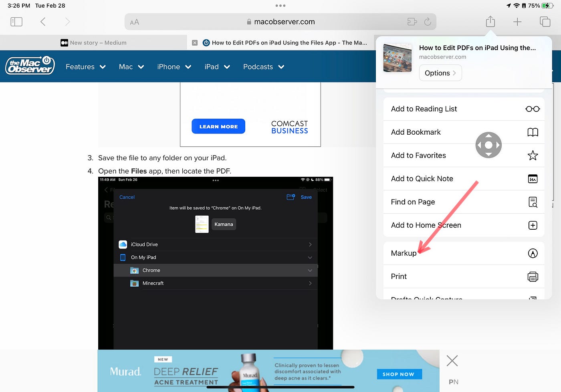Viewport: 561px width, 392px height.
Task: Open a new tab with plus icon
Action: coord(517,22)
